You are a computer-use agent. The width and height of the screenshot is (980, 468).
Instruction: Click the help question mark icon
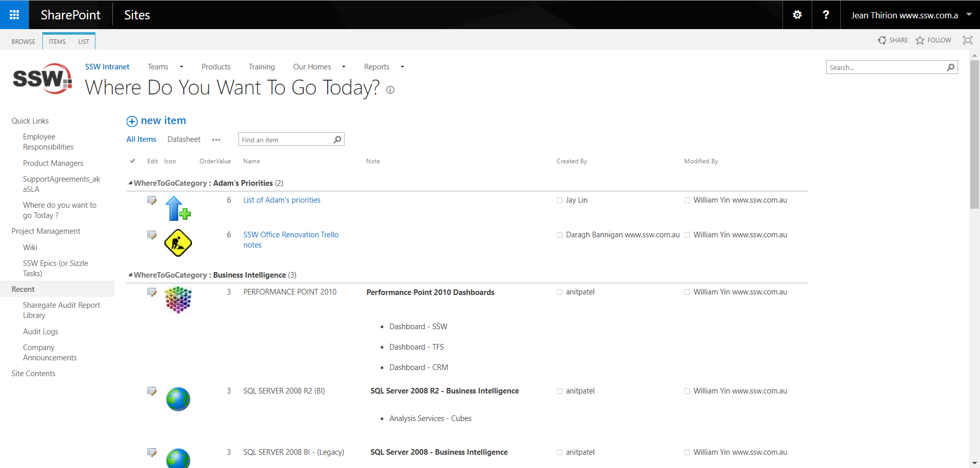coord(825,15)
